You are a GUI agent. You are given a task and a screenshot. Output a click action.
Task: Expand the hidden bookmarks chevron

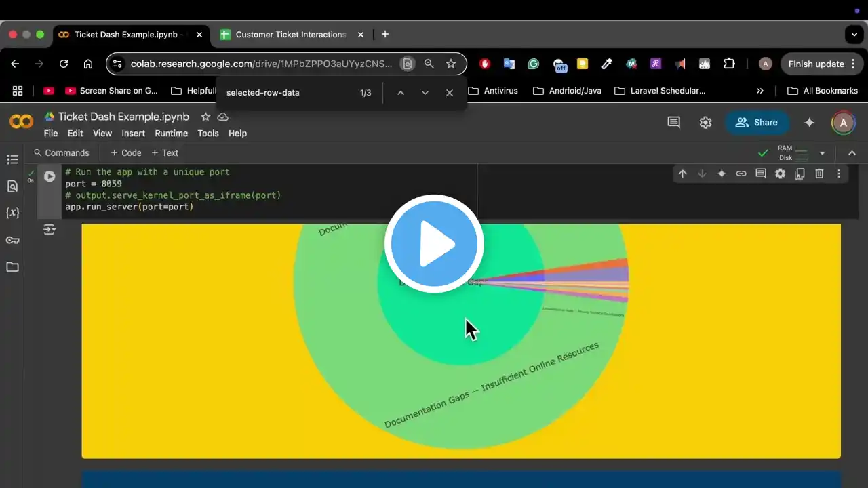pyautogui.click(x=759, y=91)
